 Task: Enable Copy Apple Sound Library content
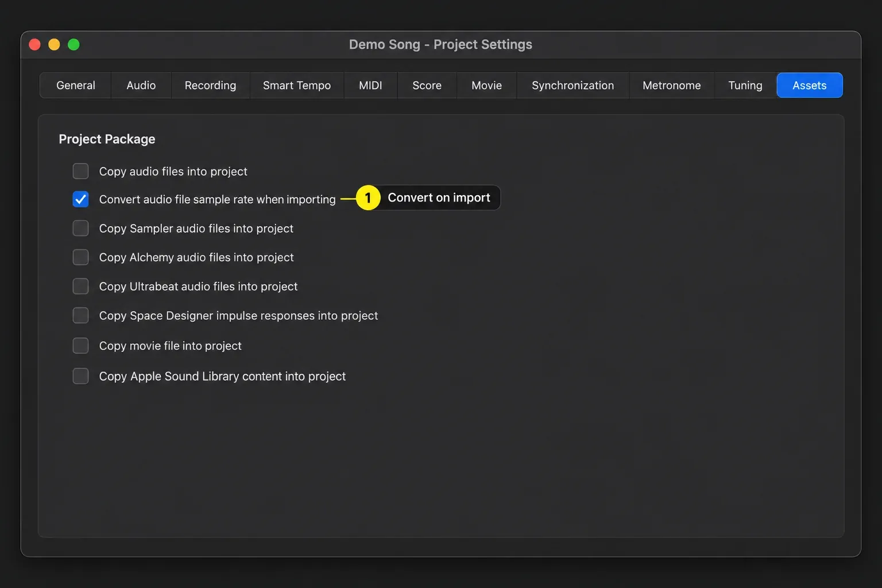pyautogui.click(x=80, y=376)
